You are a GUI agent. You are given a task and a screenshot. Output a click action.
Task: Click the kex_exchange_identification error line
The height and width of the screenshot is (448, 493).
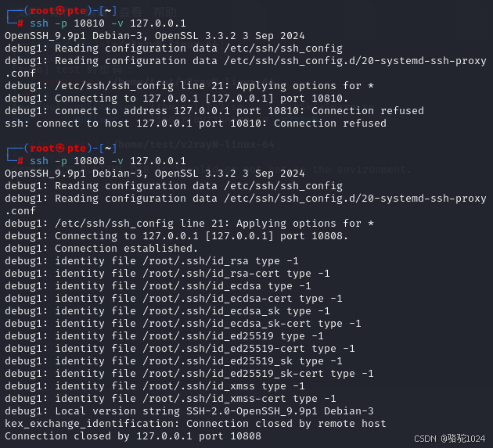[196, 424]
